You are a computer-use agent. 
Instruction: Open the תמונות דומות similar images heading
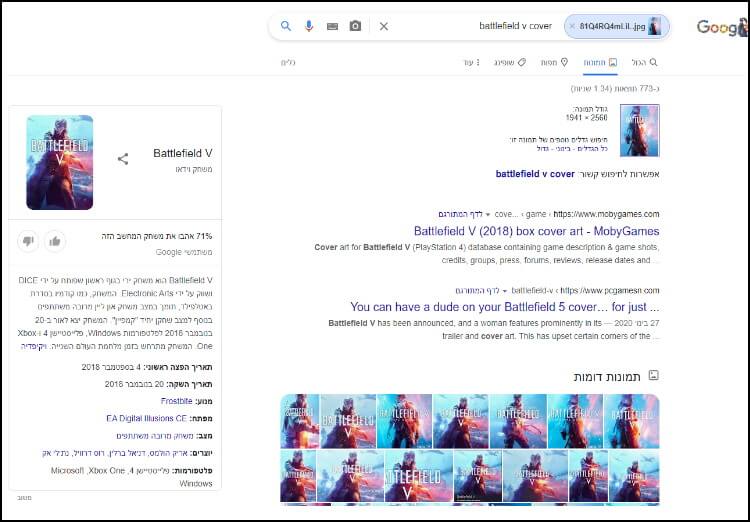(x=607, y=377)
